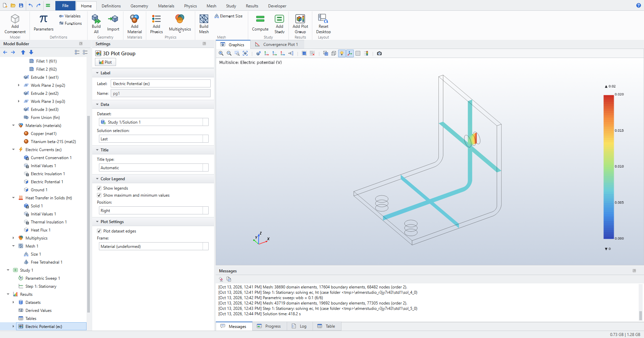This screenshot has width=644, height=338.
Task: Take a screenshot with the camera icon
Action: (x=379, y=53)
